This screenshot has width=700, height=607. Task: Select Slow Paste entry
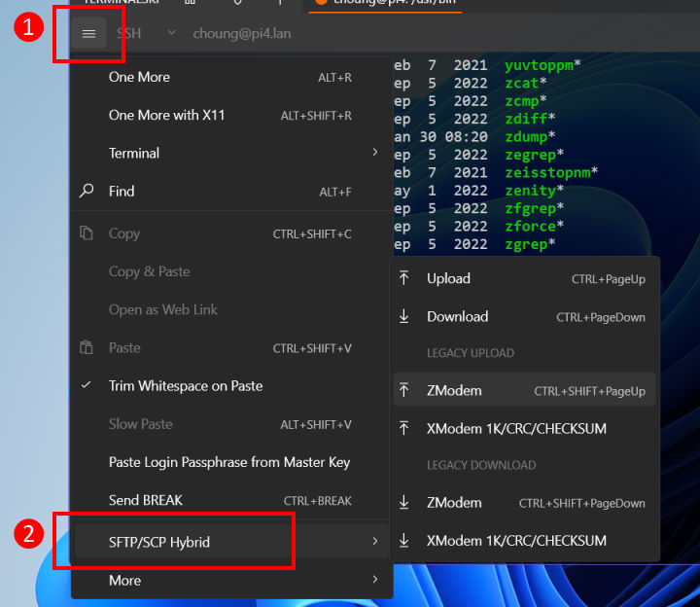pos(231,424)
